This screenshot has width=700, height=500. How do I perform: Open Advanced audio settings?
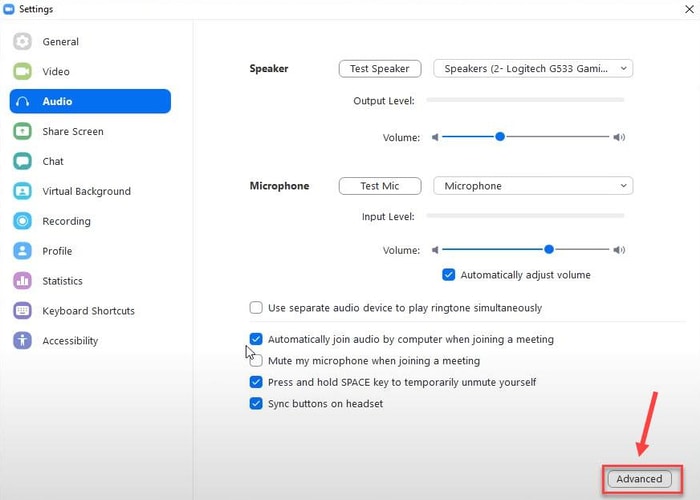click(x=639, y=479)
